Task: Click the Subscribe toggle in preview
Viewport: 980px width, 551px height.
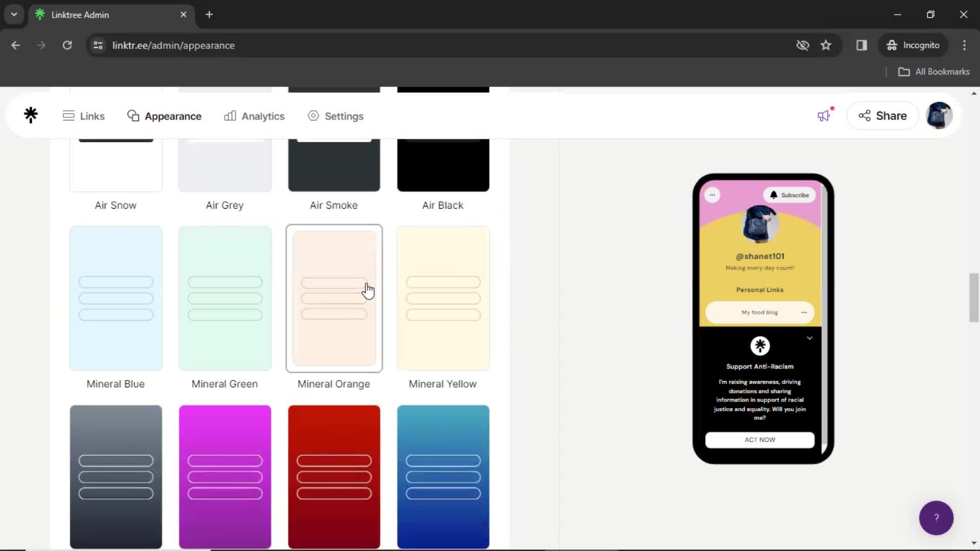Action: [x=790, y=194]
